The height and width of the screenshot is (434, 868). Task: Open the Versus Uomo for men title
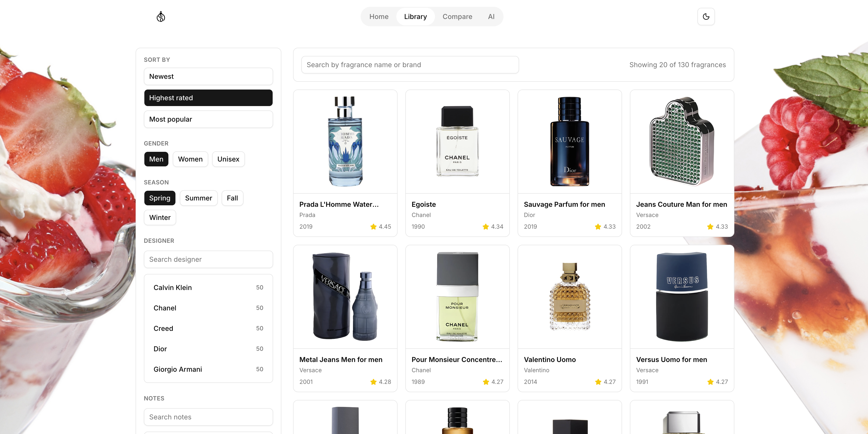672,360
